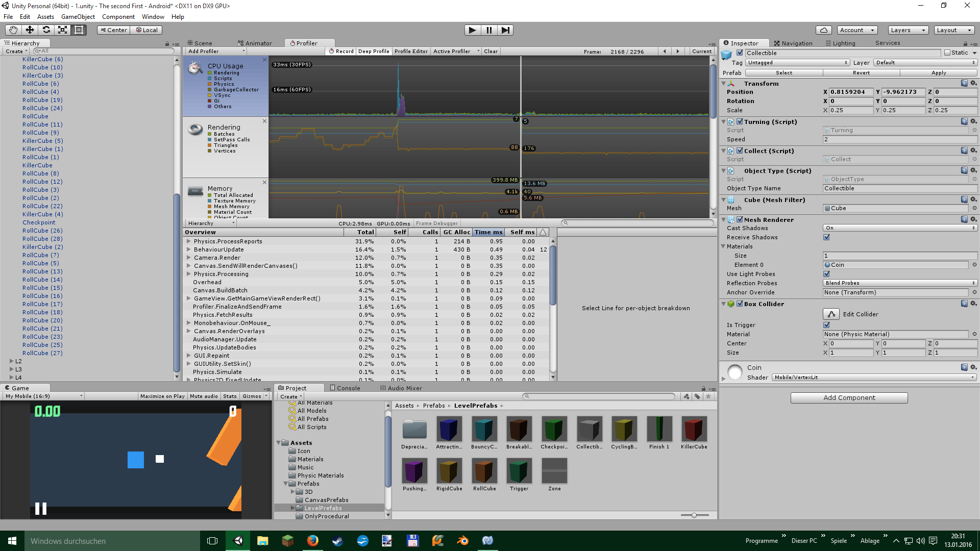Close the Rendering profiler module
Viewport: 980px width, 551px height.
[x=264, y=121]
